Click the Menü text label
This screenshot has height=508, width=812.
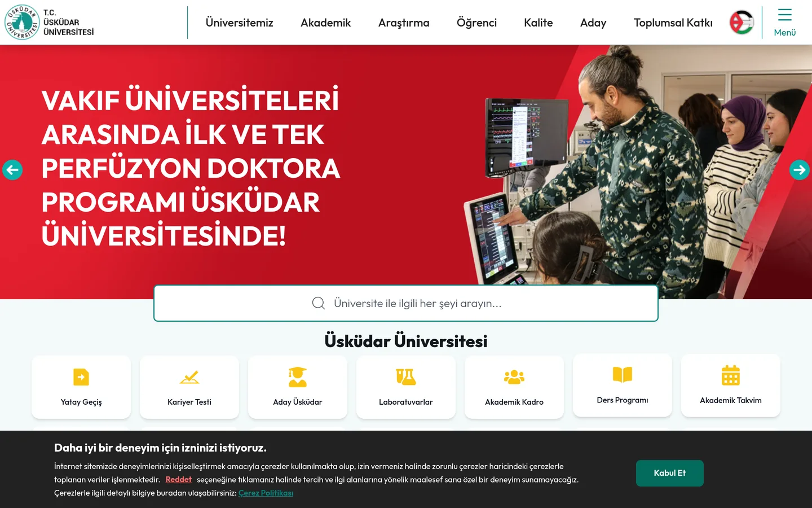785,33
